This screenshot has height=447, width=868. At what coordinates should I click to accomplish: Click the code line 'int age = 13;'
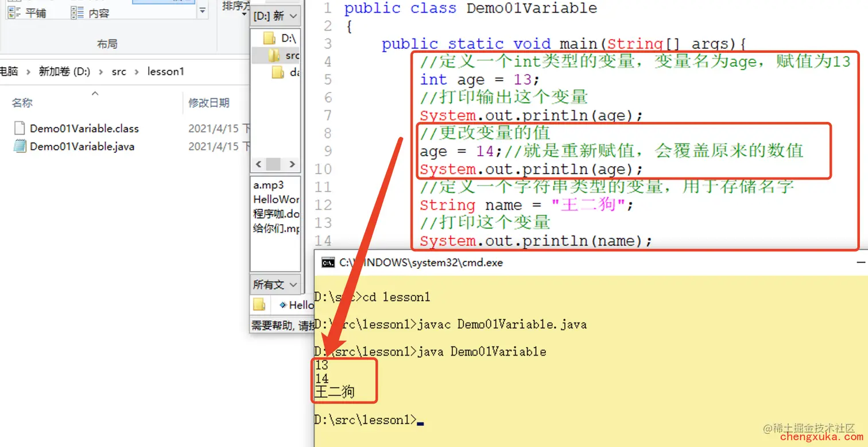480,79
